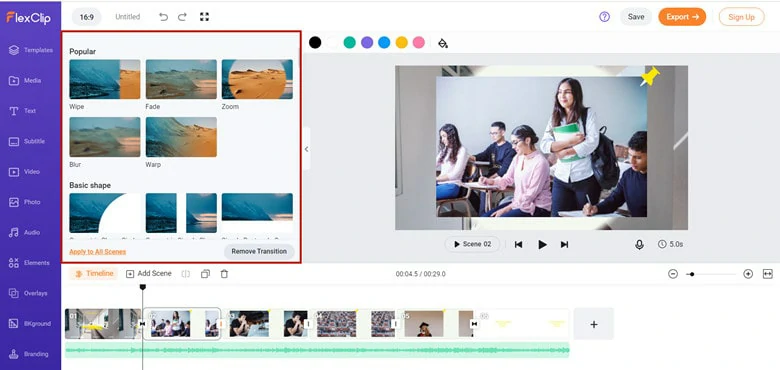This screenshot has height=370, width=780.
Task: Click the Export button
Action: (682, 17)
